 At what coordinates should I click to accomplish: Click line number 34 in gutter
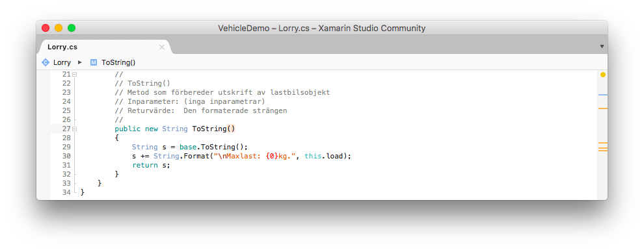click(x=66, y=192)
